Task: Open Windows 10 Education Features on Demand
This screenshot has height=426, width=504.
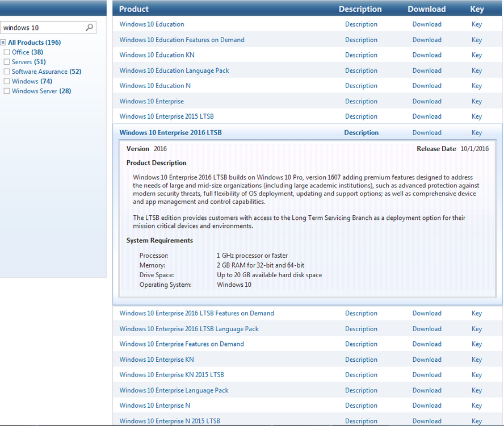Action: pos(182,40)
